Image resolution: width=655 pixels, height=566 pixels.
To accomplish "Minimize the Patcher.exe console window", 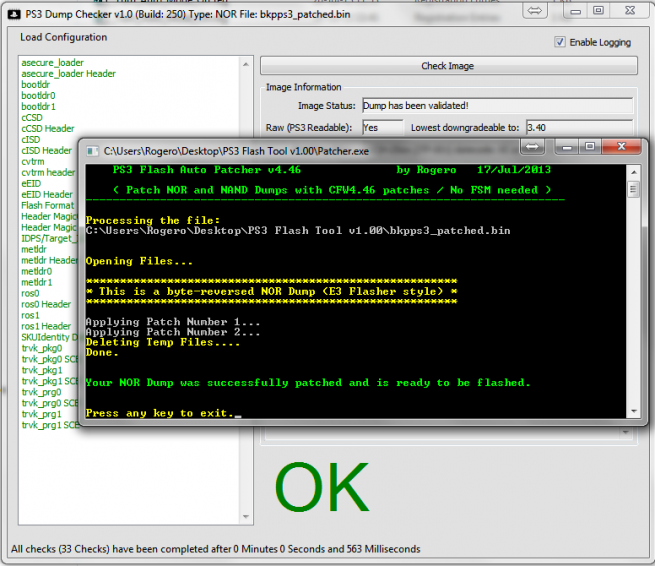I will [x=567, y=147].
